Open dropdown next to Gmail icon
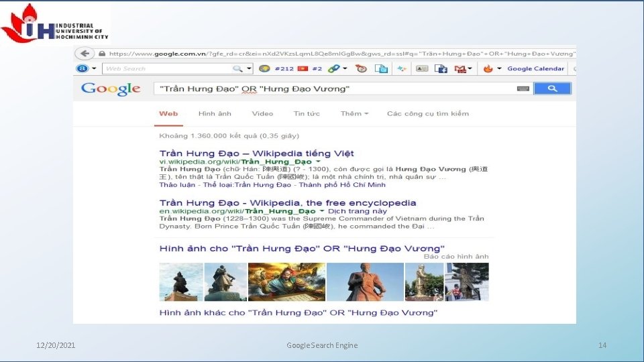Screen dimensions: 644x362 pos(470,68)
